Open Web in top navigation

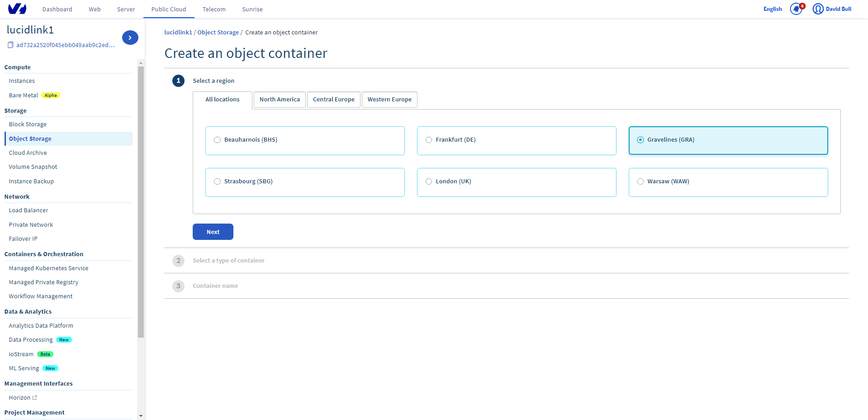pos(95,9)
